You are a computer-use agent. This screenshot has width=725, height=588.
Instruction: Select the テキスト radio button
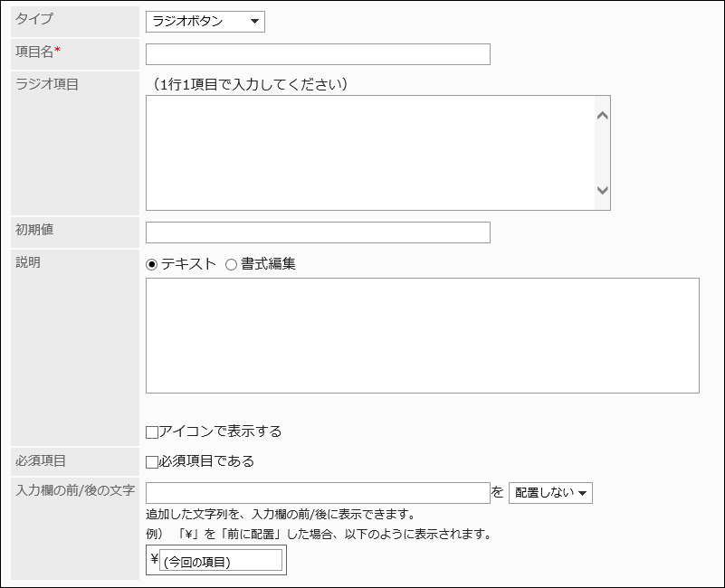click(x=151, y=264)
